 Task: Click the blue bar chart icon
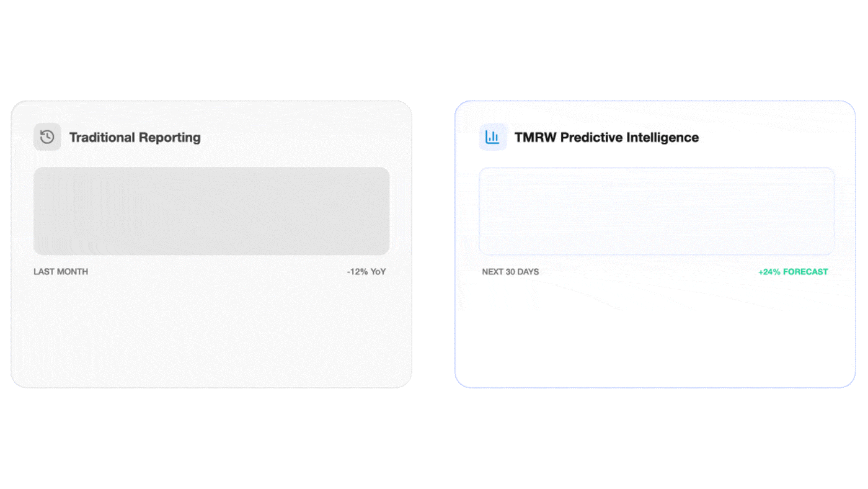(493, 137)
